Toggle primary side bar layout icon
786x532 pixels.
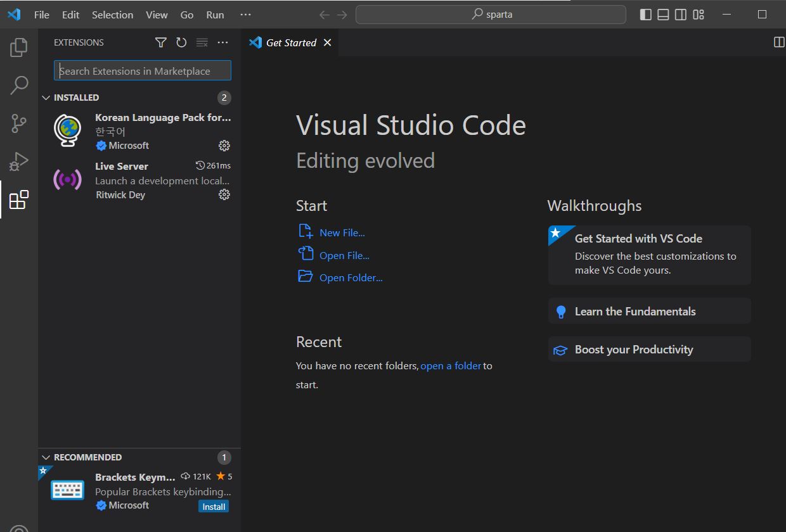coord(646,15)
